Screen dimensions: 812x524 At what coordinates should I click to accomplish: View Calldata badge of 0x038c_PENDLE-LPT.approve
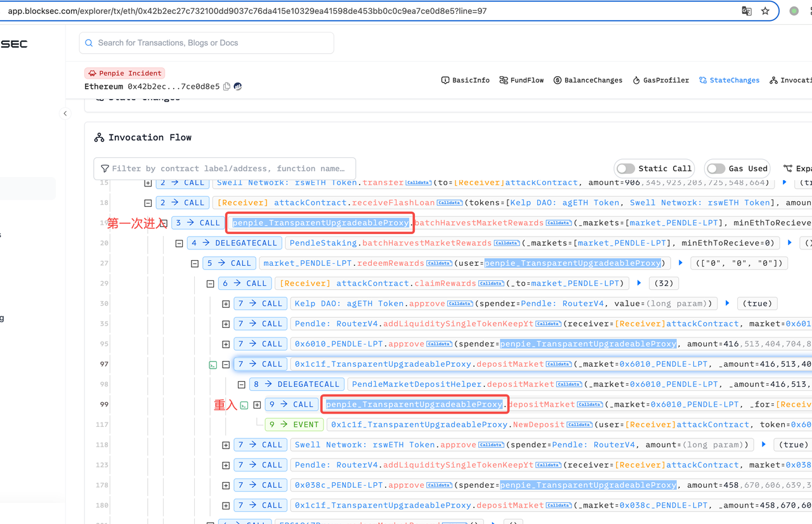pyautogui.click(x=439, y=485)
